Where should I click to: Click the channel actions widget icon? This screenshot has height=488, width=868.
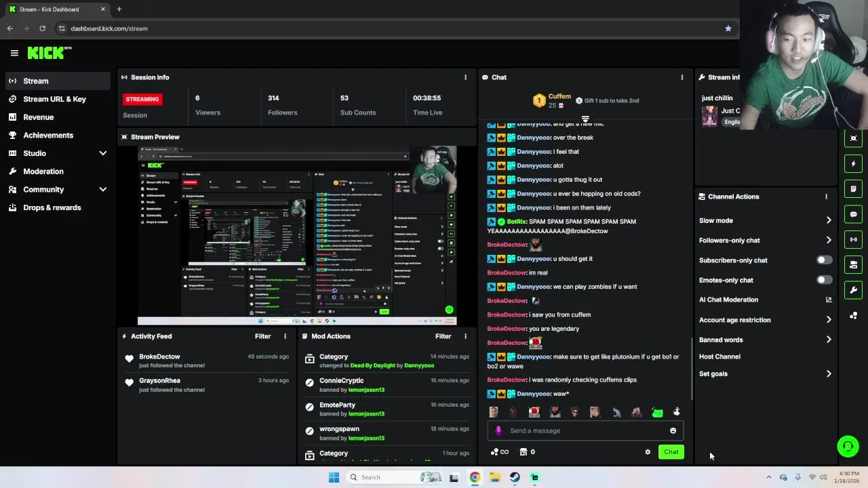pyautogui.click(x=853, y=265)
